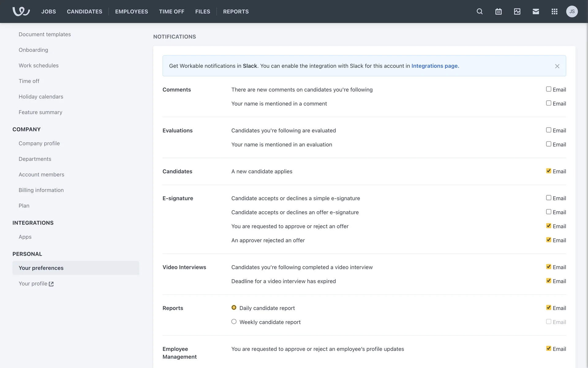Open Billing information in sidebar
Viewport: 588px width, 368px height.
point(41,190)
